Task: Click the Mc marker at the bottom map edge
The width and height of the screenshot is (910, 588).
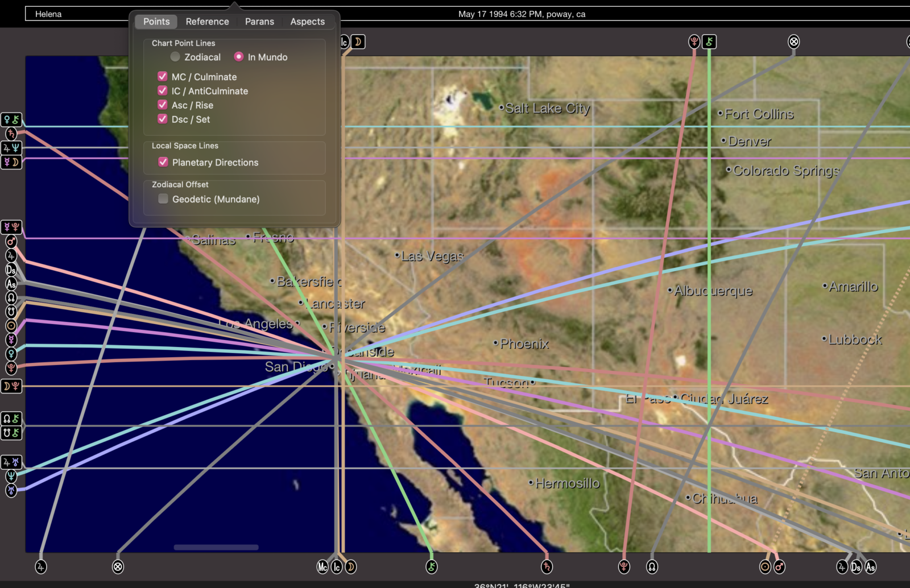Action: click(x=322, y=566)
